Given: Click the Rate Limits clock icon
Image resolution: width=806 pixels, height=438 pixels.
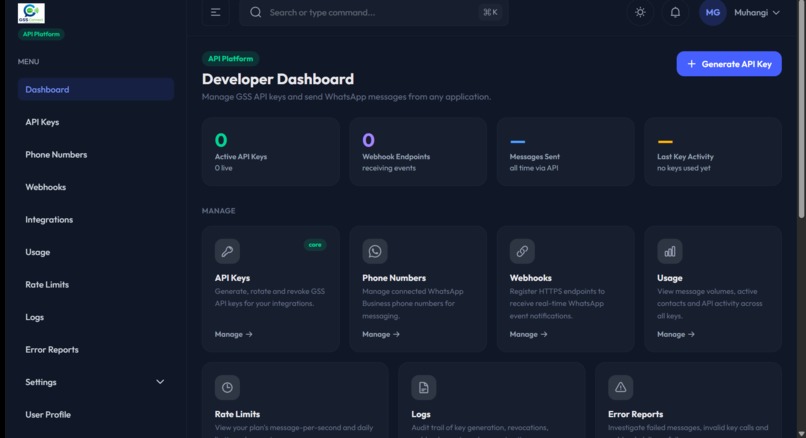Looking at the screenshot, I should (227, 388).
